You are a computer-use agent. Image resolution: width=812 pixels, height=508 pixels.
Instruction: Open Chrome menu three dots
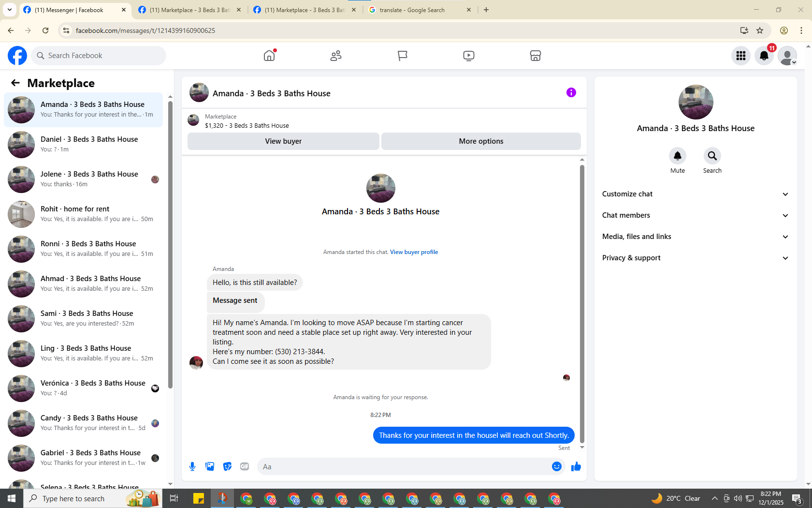click(801, 30)
